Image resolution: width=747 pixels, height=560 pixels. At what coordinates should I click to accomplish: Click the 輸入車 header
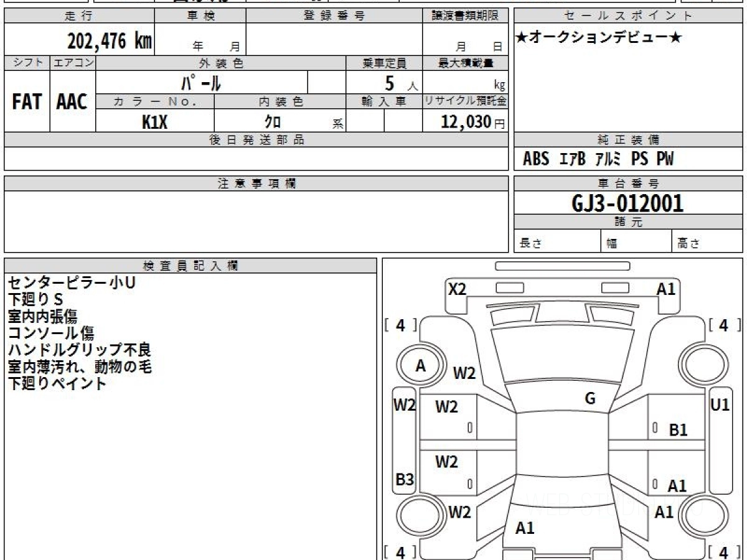click(x=384, y=101)
